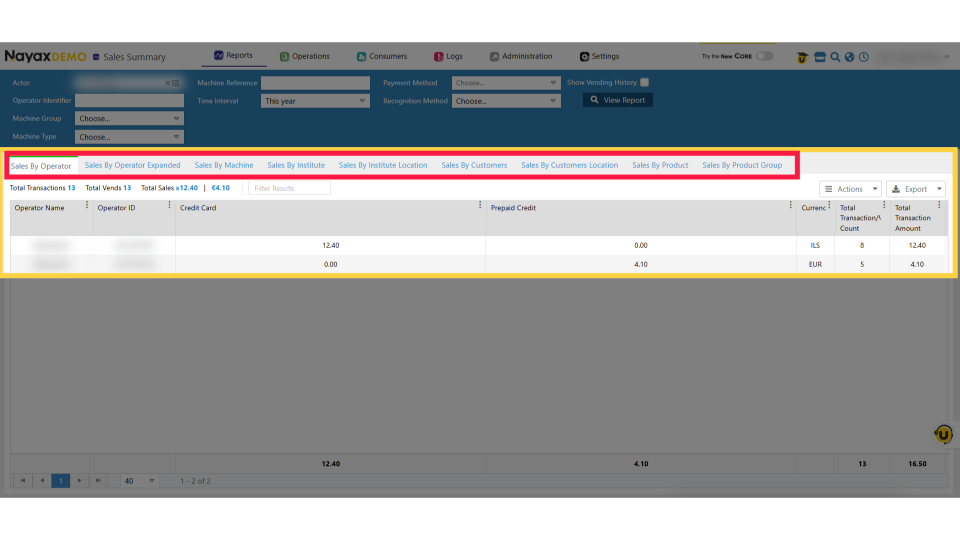960x540 pixels.
Task: Go to next page of results
Action: click(x=80, y=481)
